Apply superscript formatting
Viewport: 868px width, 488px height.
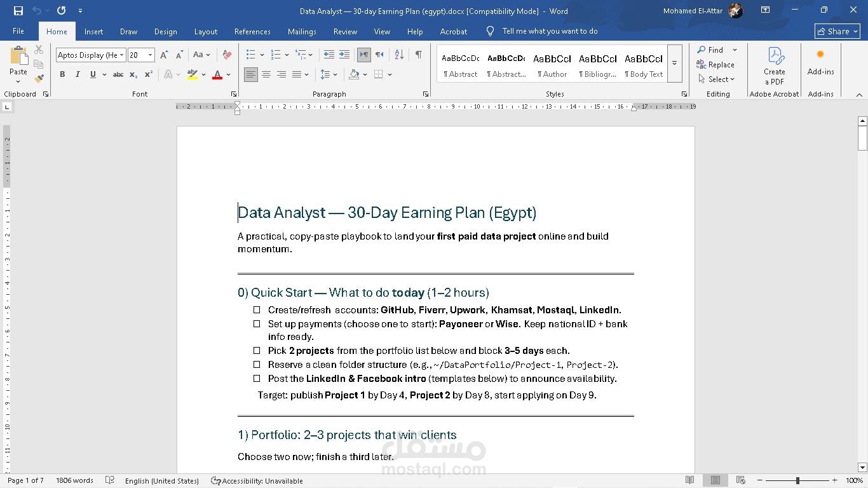[x=148, y=75]
